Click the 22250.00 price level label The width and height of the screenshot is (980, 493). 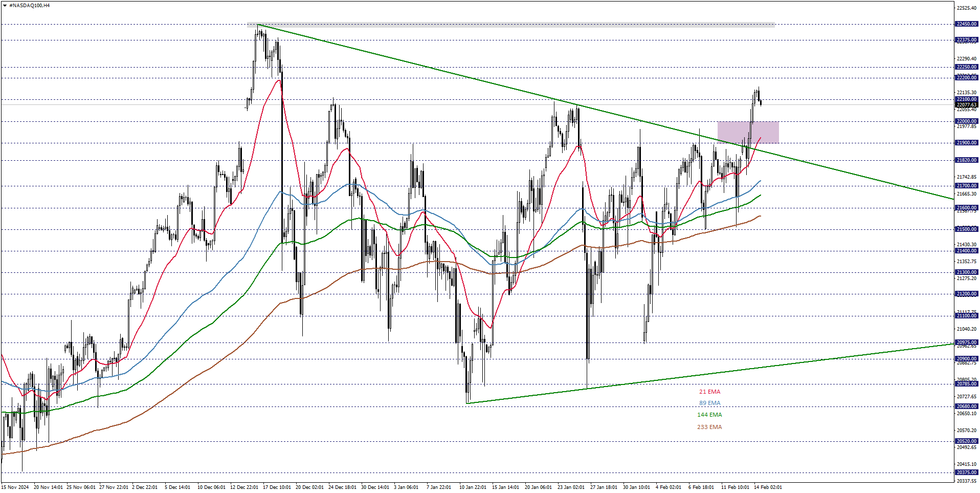[x=967, y=67]
